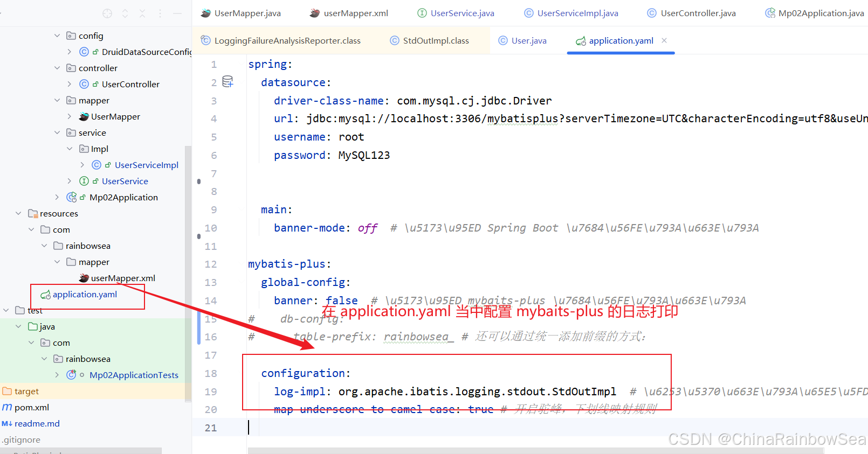Viewport: 868px width, 454px height.
Task: Click the pom.xml Maven icon
Action: point(7,407)
